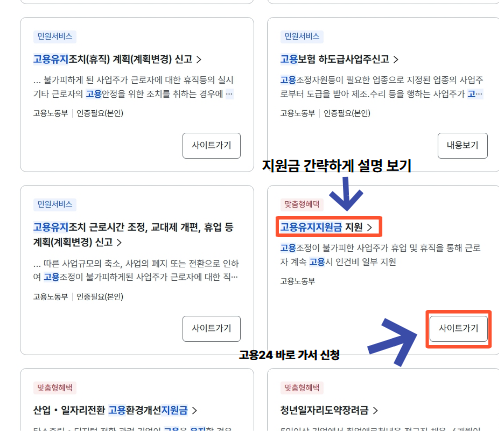Open 고용유지조치 근로시간 조정, 교대제 개편 link
Screen dimensions: 499x448
coord(133,235)
